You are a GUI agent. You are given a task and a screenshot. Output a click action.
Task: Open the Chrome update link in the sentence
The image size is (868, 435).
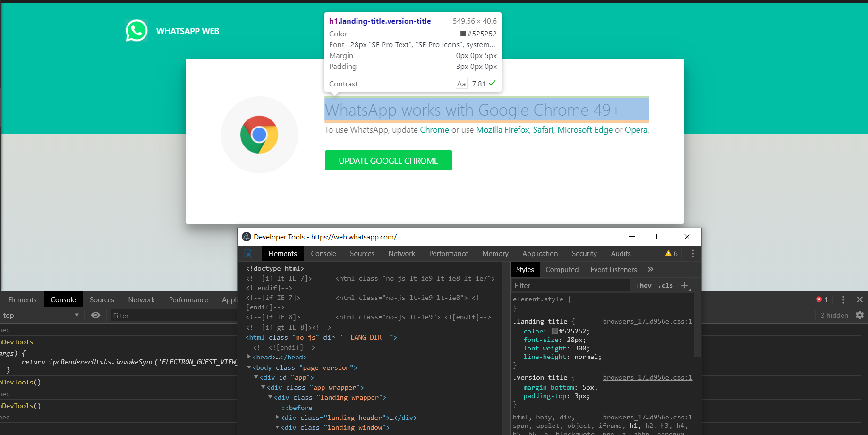pyautogui.click(x=434, y=130)
